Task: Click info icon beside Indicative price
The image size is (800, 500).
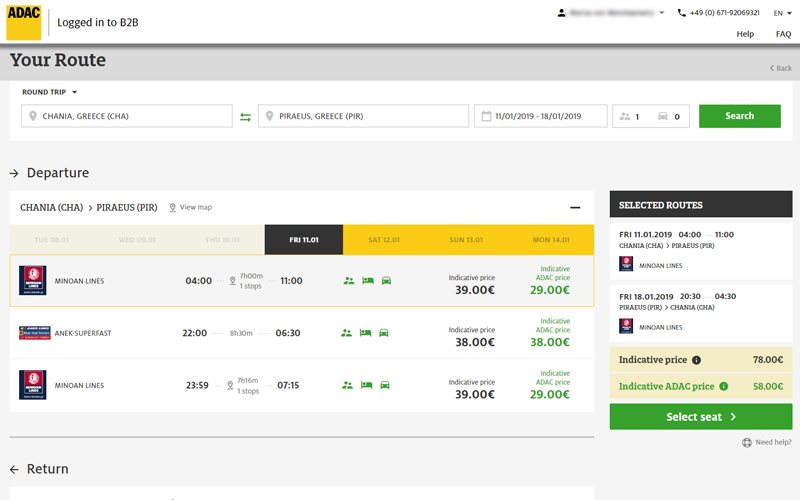Action: click(696, 360)
